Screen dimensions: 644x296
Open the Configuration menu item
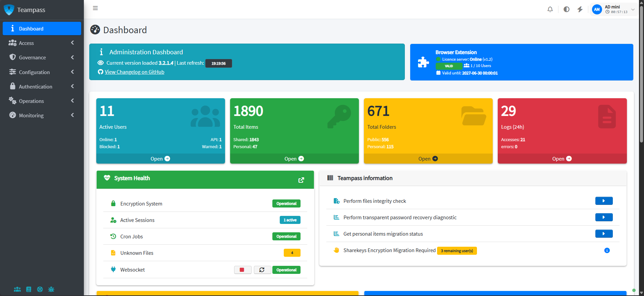coord(42,72)
